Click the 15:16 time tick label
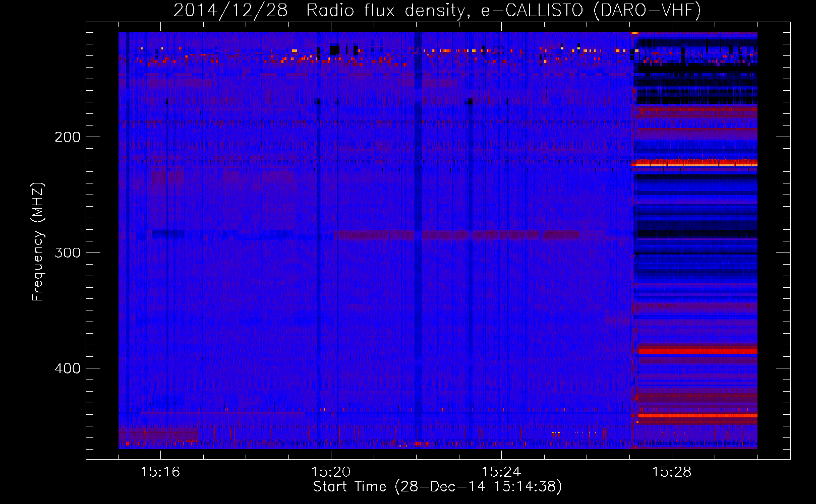The height and width of the screenshot is (504, 816). pos(160,472)
